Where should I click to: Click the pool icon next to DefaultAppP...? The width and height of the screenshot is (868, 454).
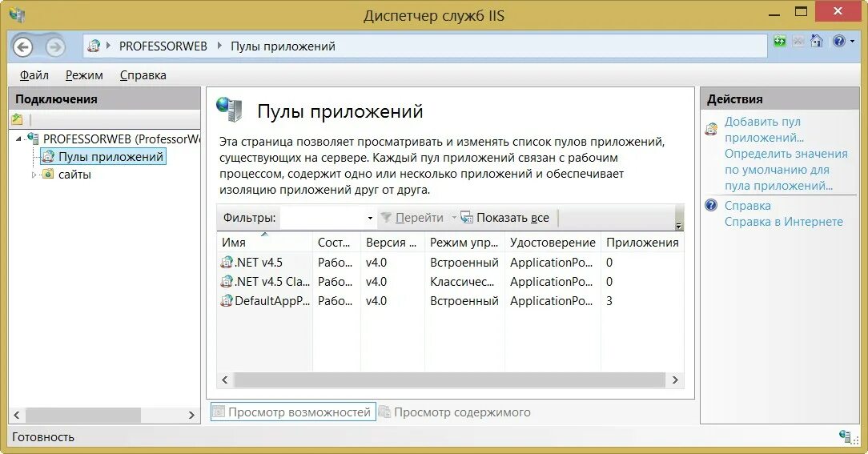[x=227, y=301]
